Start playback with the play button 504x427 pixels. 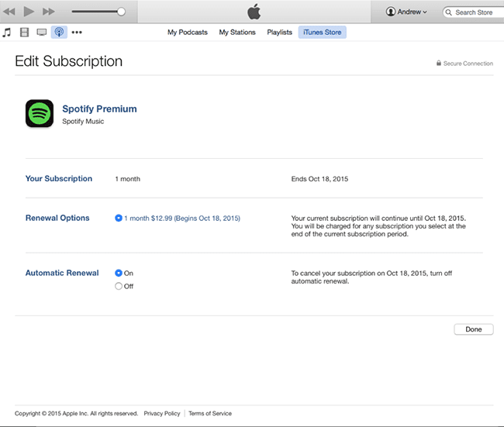[29, 12]
